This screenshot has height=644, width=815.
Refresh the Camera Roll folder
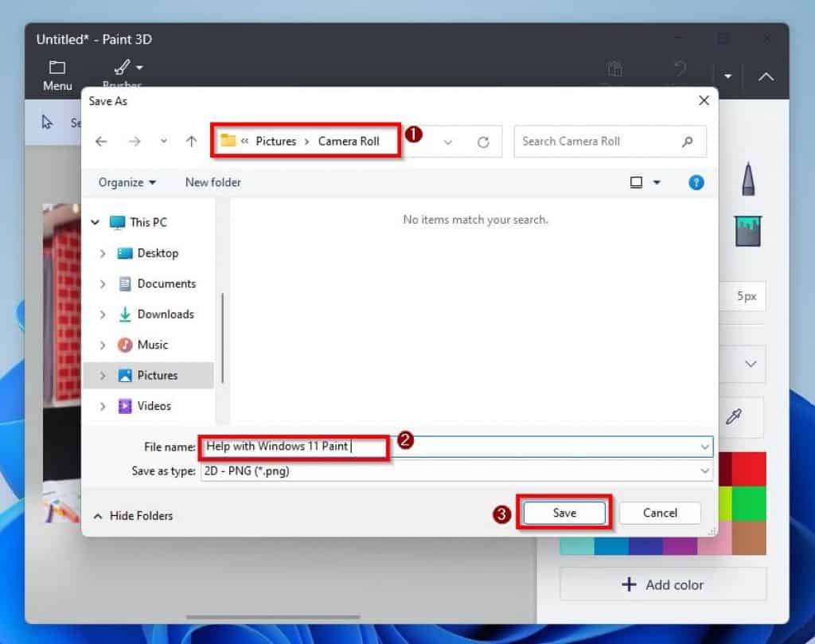pos(483,142)
